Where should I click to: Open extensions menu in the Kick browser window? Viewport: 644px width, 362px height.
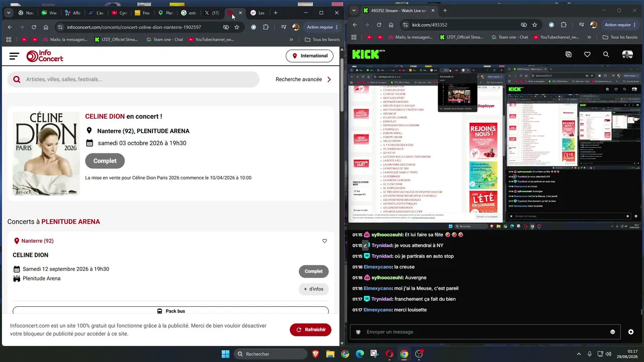click(563, 25)
